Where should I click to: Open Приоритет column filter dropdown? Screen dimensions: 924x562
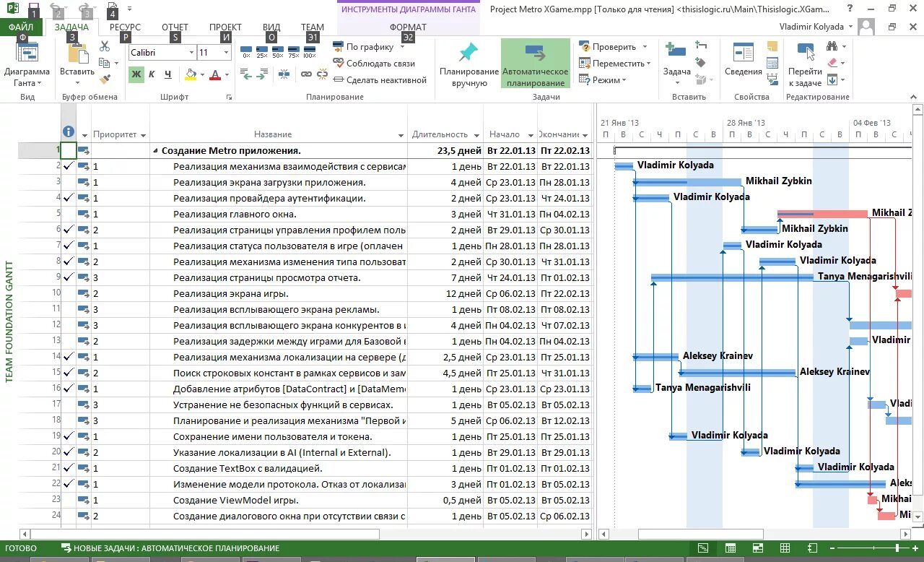(x=143, y=134)
